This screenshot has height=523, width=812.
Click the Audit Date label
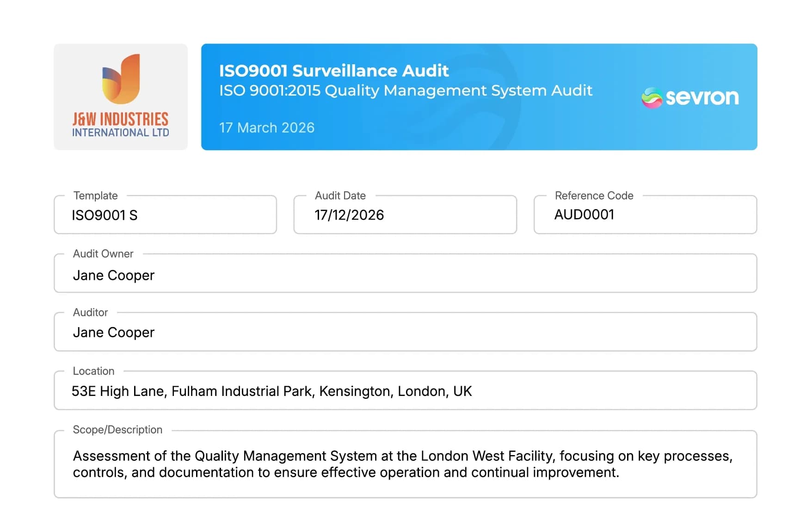coord(340,195)
